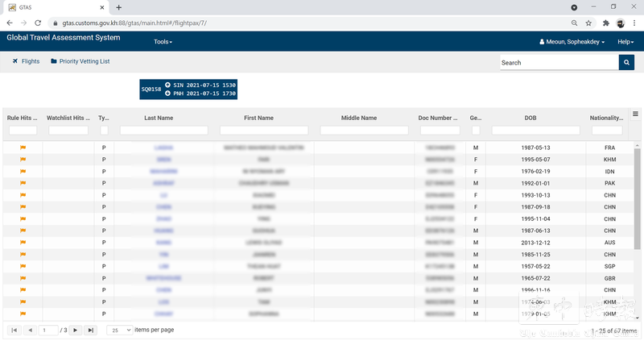Open the Flights tab
644x341 pixels.
26,61
